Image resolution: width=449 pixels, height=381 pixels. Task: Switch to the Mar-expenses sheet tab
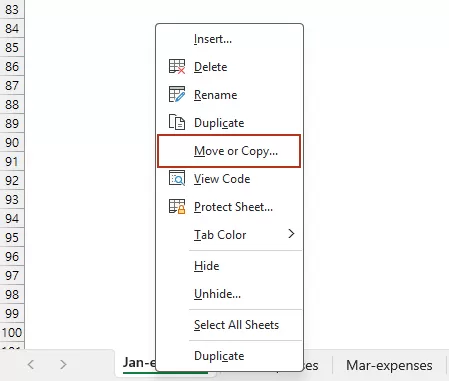(x=389, y=365)
